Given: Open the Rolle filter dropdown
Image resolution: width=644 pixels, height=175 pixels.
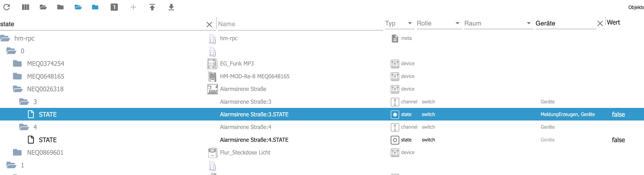Looking at the screenshot, I should pyautogui.click(x=457, y=23).
